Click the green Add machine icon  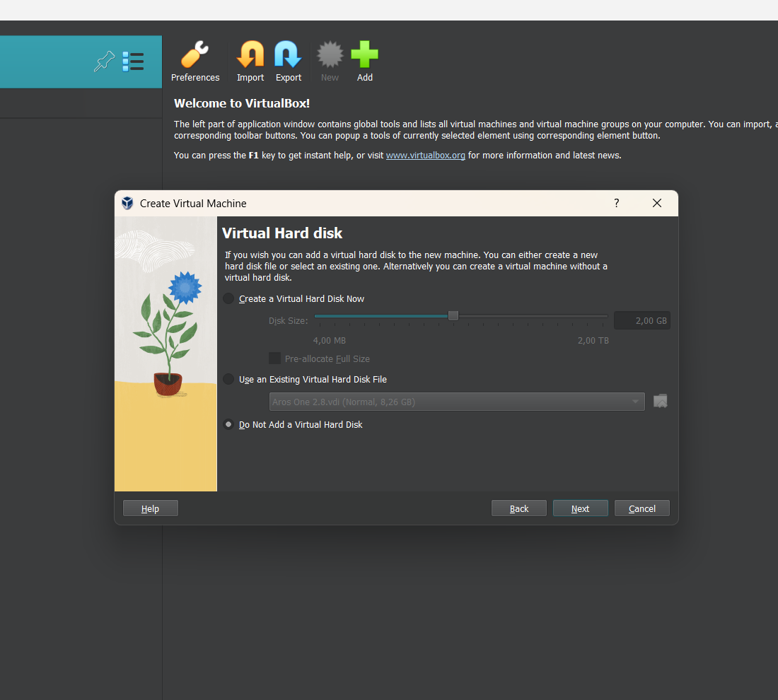[365, 62]
